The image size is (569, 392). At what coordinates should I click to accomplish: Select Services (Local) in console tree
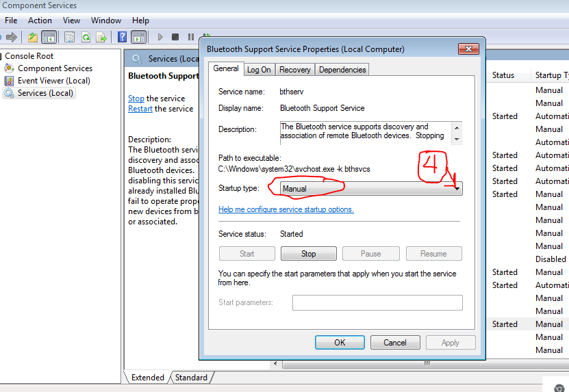pyautogui.click(x=45, y=93)
